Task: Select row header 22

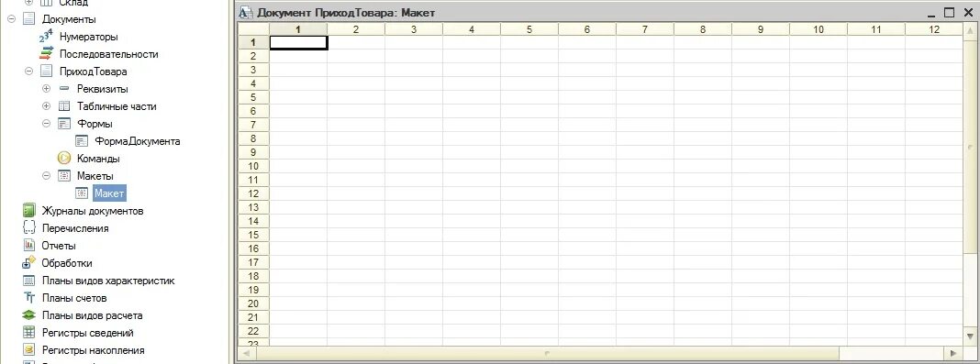Action: click(x=254, y=331)
